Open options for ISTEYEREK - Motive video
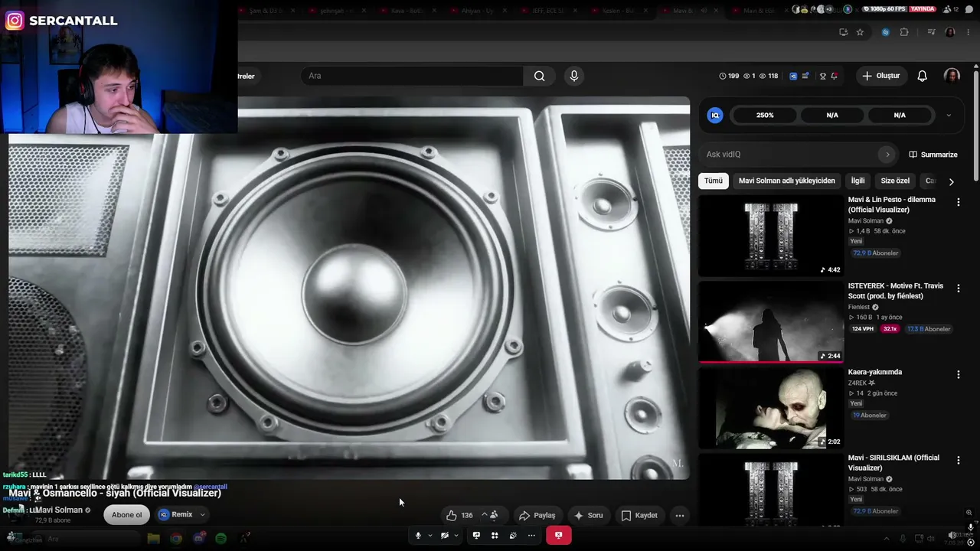The image size is (980, 551). [x=958, y=289]
